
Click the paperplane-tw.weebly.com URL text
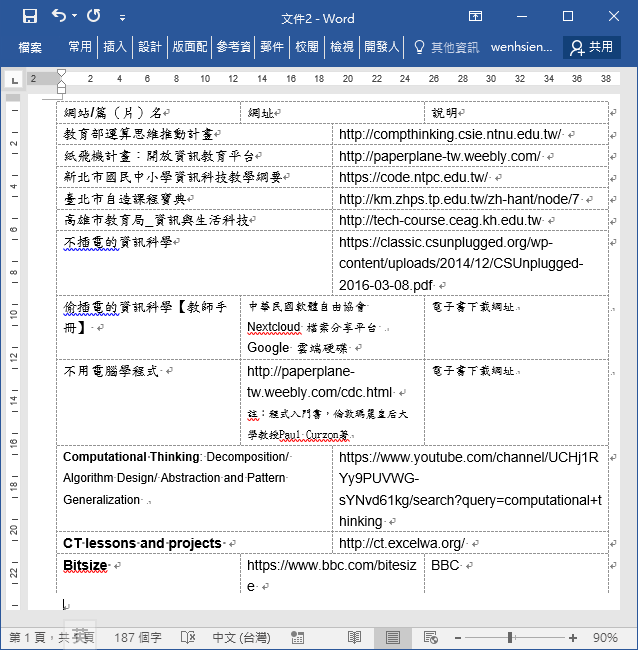[439, 156]
